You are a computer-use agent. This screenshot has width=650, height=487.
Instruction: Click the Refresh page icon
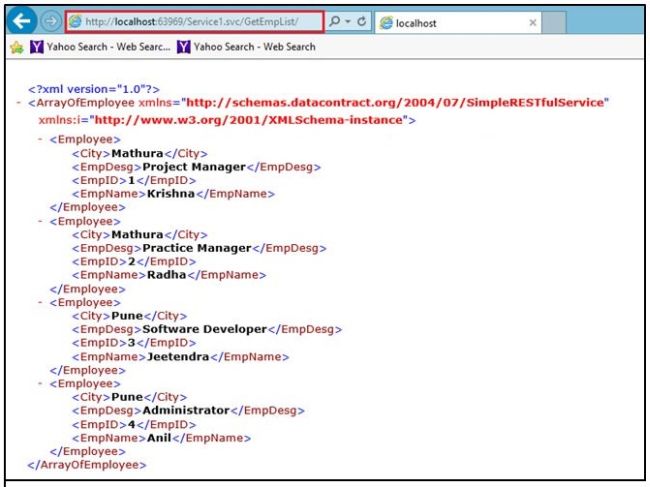362,21
